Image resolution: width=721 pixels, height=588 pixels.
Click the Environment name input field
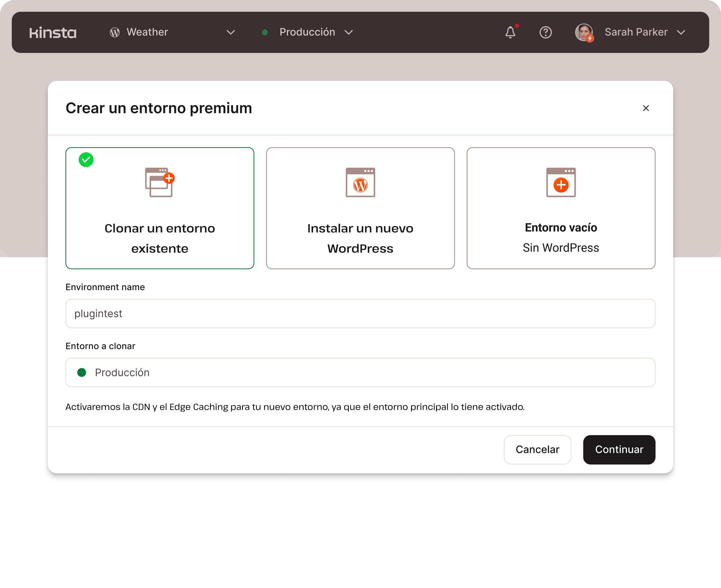pos(360,313)
